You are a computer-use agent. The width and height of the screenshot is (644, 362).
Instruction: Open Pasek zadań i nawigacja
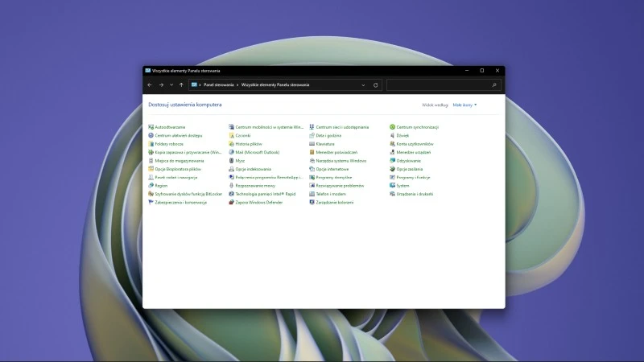(173, 178)
